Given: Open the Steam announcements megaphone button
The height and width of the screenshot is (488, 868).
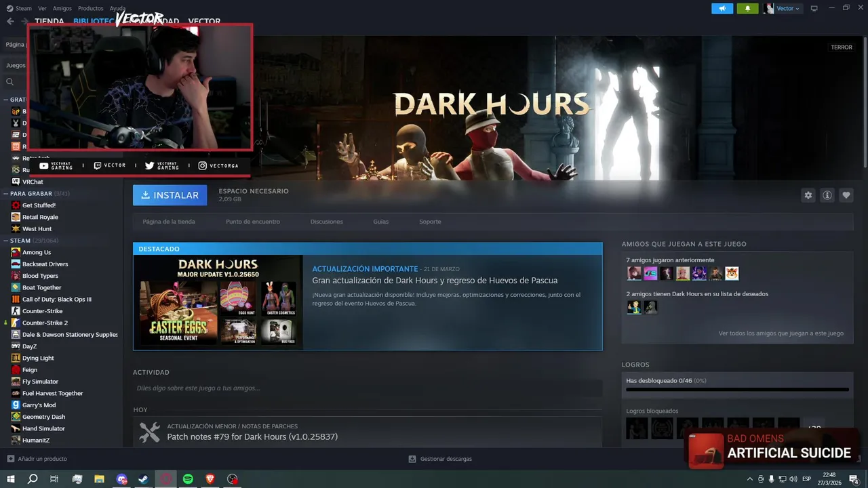Looking at the screenshot, I should 722,8.
